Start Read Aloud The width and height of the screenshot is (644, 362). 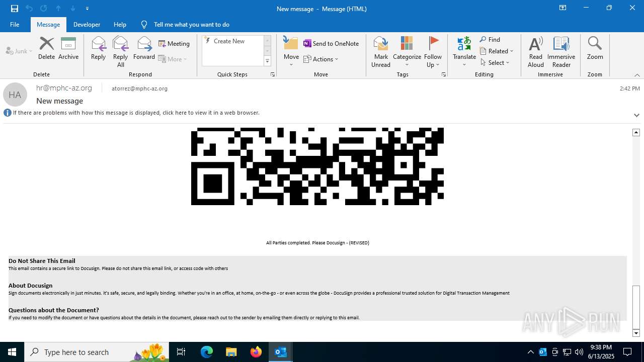tap(536, 51)
